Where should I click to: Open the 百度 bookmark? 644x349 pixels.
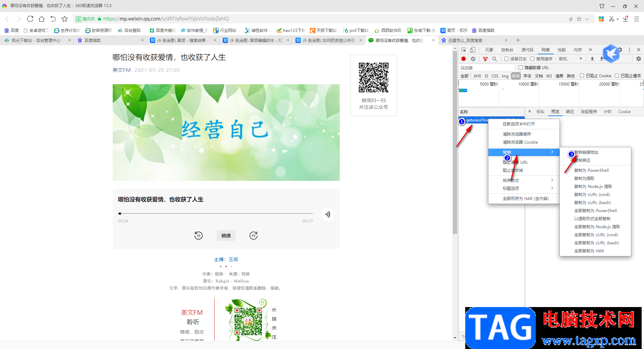[11, 30]
